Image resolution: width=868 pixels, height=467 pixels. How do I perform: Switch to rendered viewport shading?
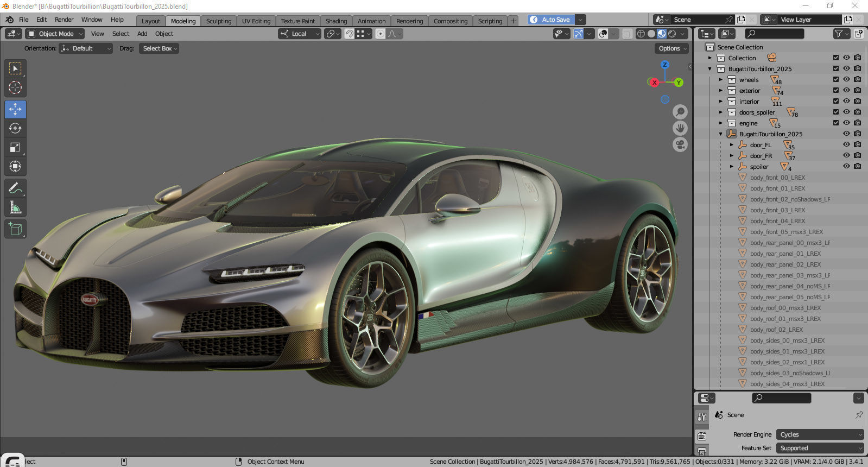click(x=672, y=34)
